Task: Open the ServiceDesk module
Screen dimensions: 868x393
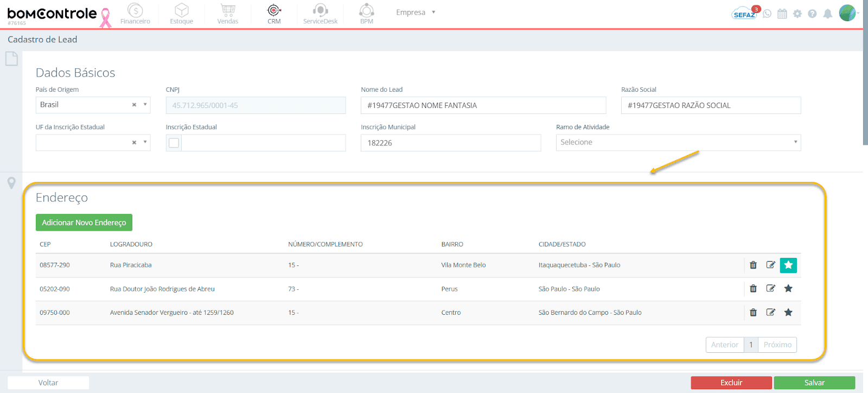Action: click(x=320, y=14)
